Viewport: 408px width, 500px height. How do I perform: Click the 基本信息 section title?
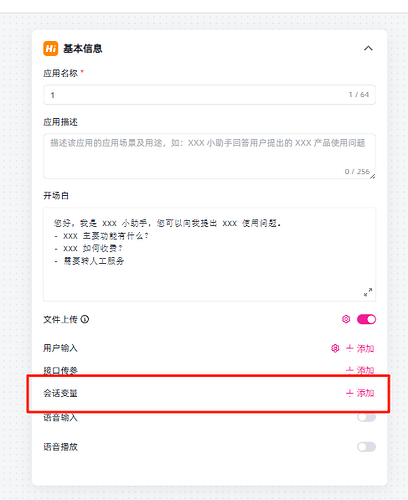pyautogui.click(x=83, y=49)
